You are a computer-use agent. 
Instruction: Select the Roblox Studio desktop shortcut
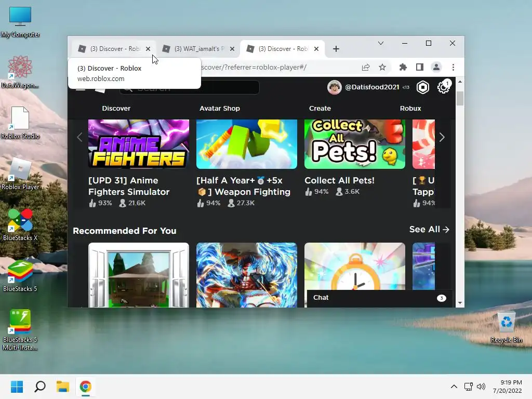[20, 123]
